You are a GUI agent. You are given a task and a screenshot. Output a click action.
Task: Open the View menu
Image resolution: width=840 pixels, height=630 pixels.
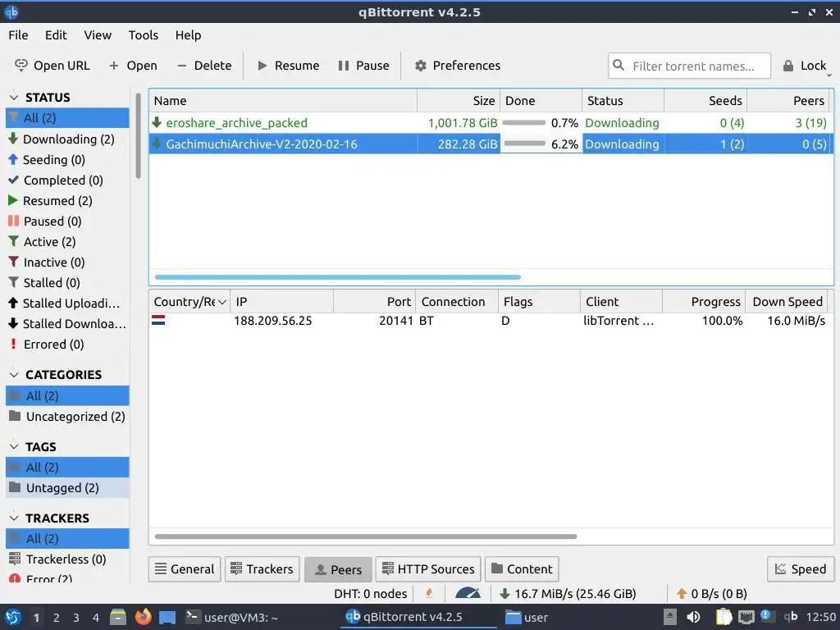pos(98,35)
